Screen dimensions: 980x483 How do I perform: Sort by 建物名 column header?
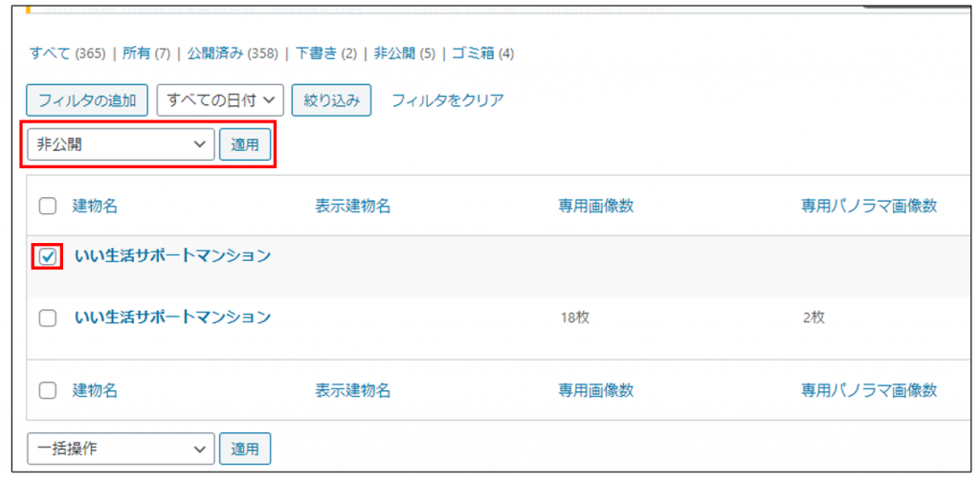[95, 206]
